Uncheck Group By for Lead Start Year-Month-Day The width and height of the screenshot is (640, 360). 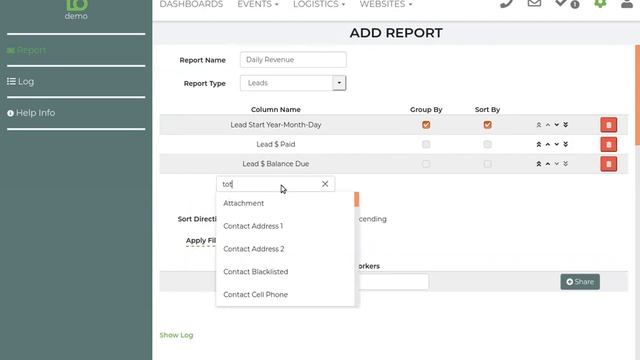pos(426,125)
